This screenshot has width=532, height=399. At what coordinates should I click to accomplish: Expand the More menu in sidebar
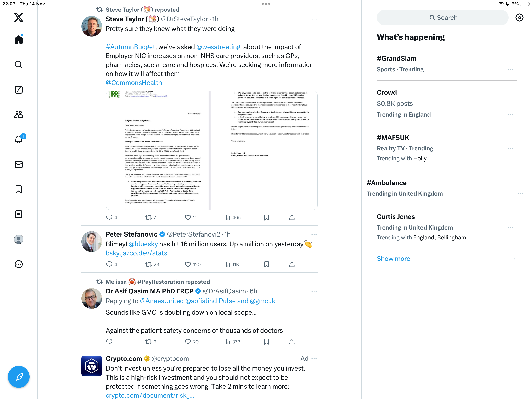point(18,264)
